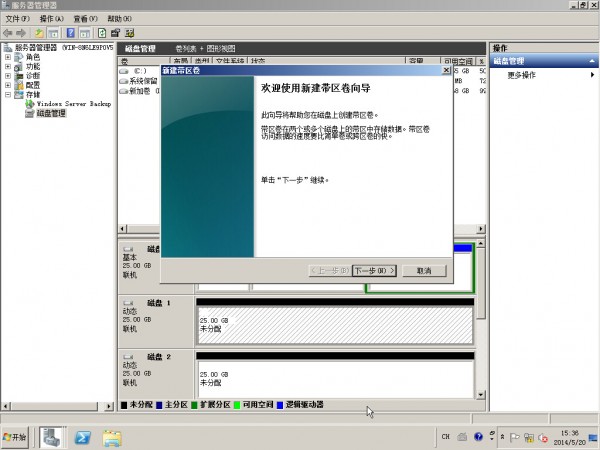Select 磁盘管理 node in the left tree
Viewport: 600px width, 450px height.
(x=50, y=113)
